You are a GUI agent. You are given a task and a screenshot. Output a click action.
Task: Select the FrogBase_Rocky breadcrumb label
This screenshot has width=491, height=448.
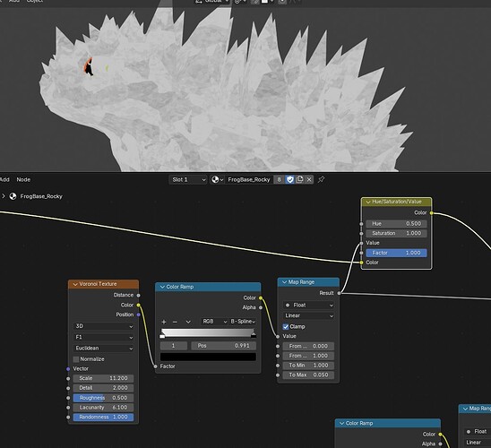tap(41, 196)
